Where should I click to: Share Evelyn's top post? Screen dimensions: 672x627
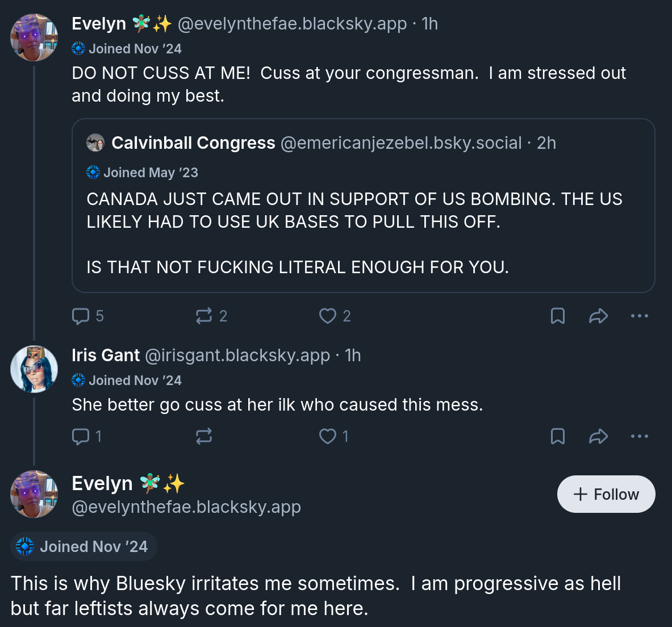click(x=599, y=316)
